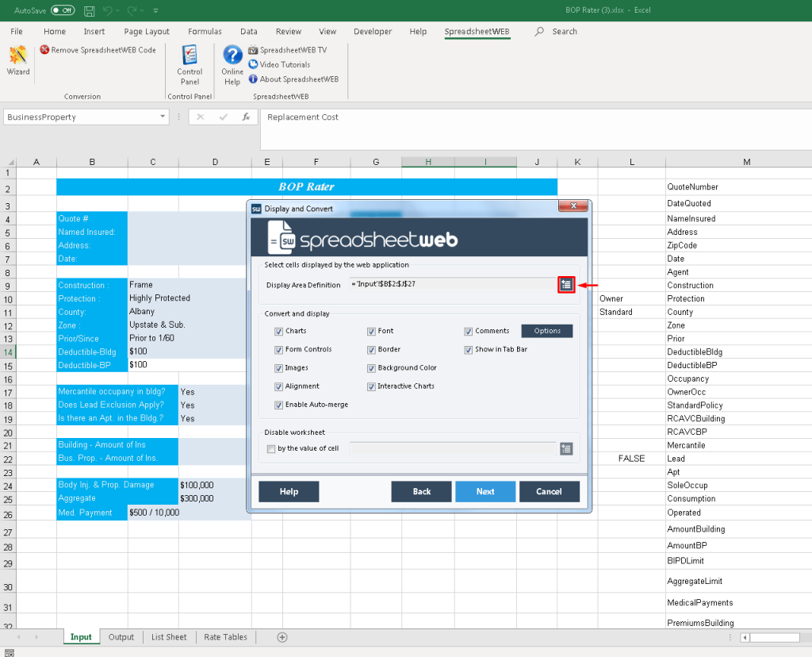Select row 14 header
The width and height of the screenshot is (812, 657).
(x=8, y=352)
